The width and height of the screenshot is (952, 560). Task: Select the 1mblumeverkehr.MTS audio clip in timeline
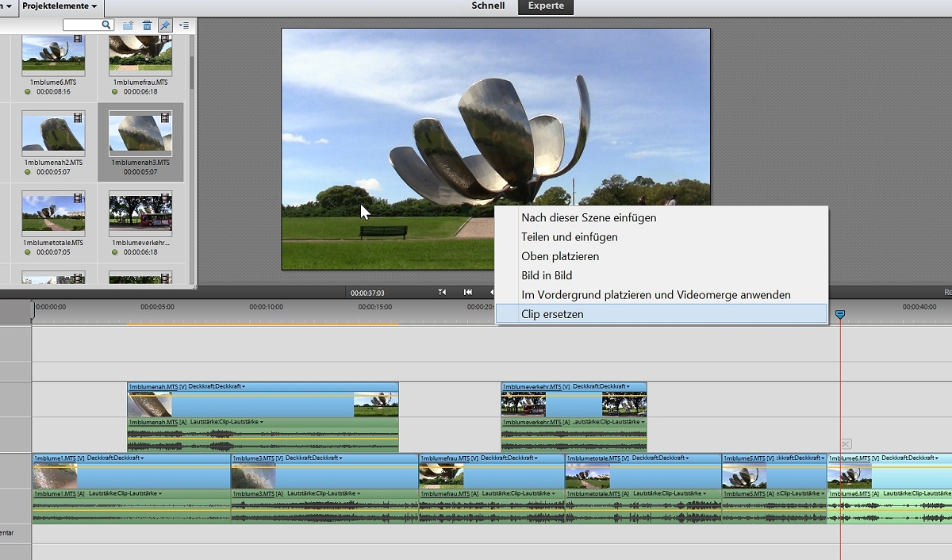pos(574,435)
